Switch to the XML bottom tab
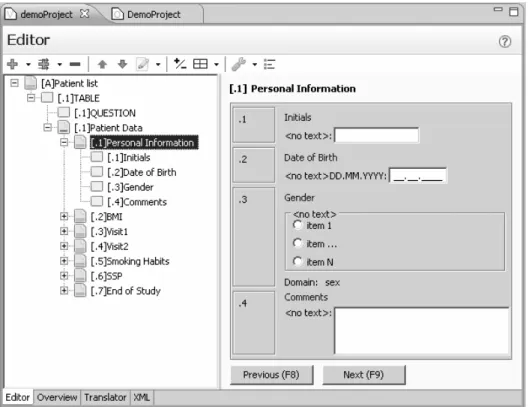The height and width of the screenshot is (407, 529). [x=141, y=397]
